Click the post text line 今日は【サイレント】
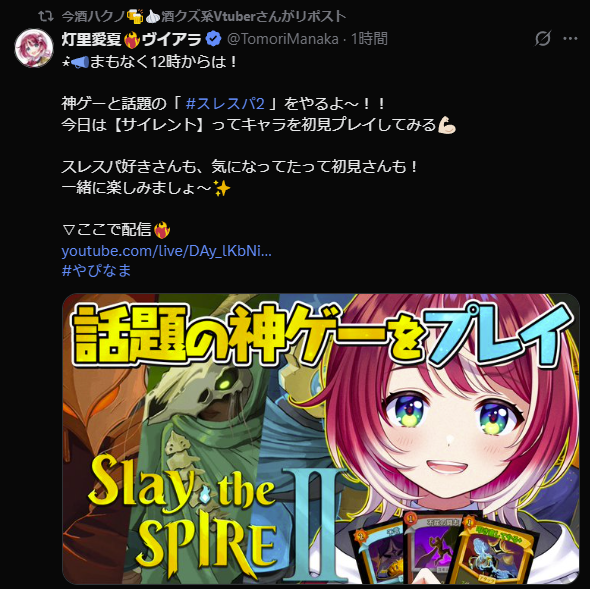The height and width of the screenshot is (589, 590). pos(135,125)
